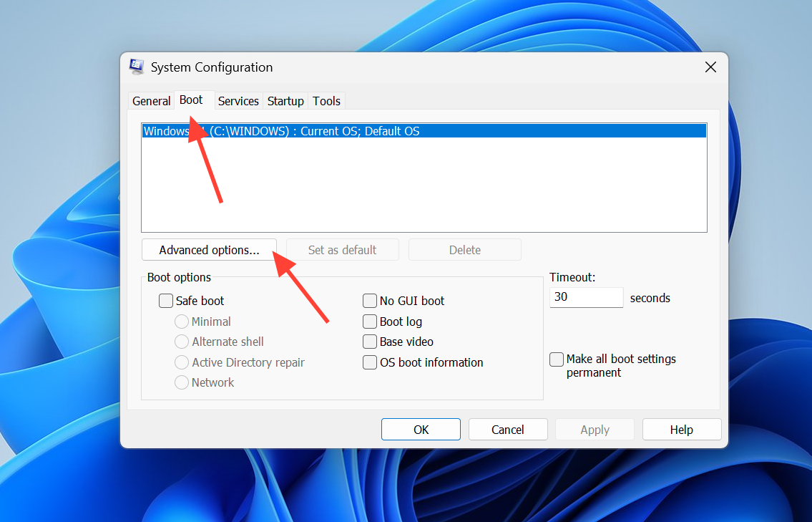Enable the Boot log checkbox
The height and width of the screenshot is (522, 812).
pyautogui.click(x=370, y=322)
